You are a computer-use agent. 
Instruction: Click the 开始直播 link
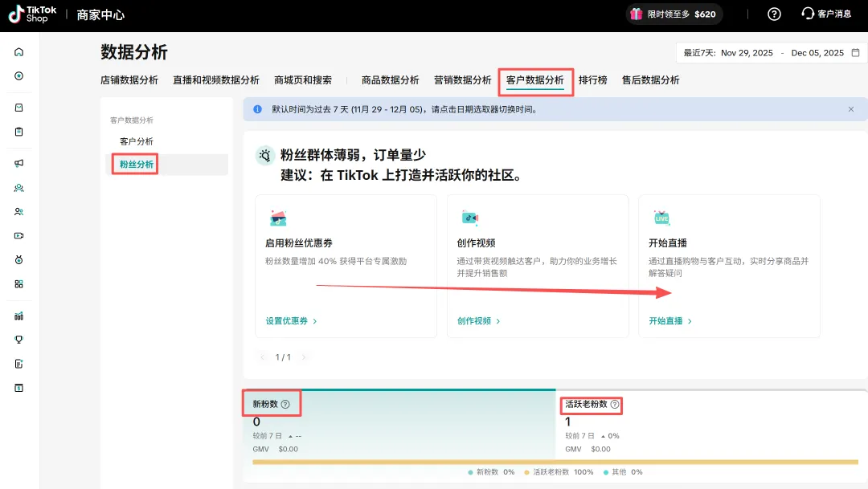pyautogui.click(x=670, y=321)
